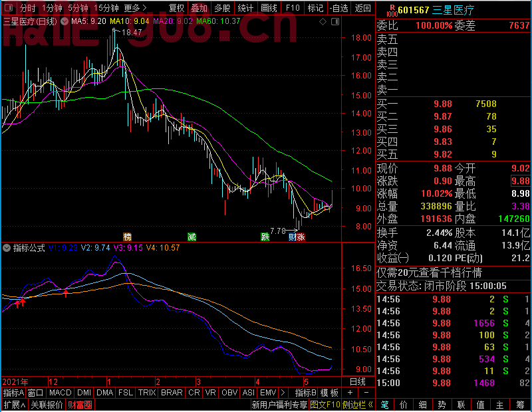The width and height of the screenshot is (532, 412).
Task: Select the MACD indicator tab
Action: (x=60, y=393)
